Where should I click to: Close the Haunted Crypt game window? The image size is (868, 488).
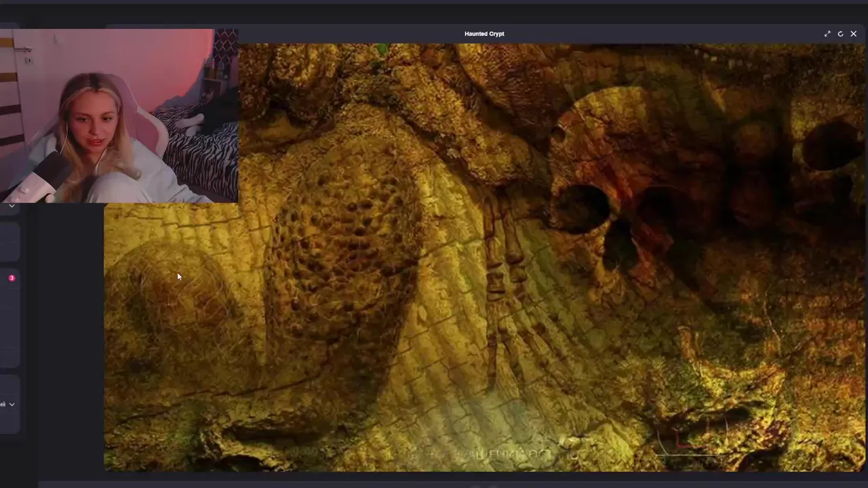point(854,34)
